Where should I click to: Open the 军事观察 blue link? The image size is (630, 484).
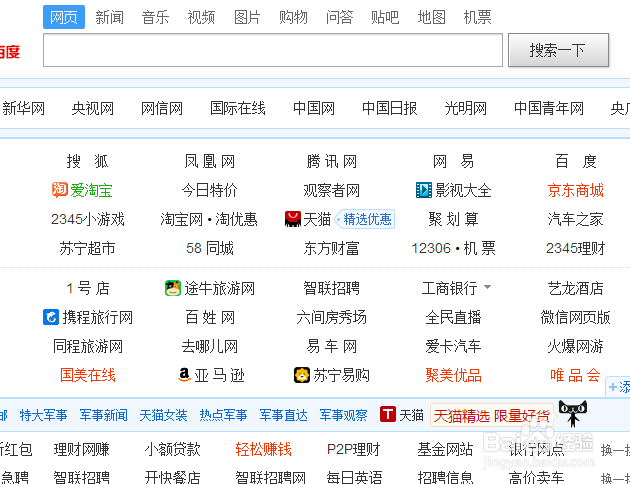[x=344, y=415]
